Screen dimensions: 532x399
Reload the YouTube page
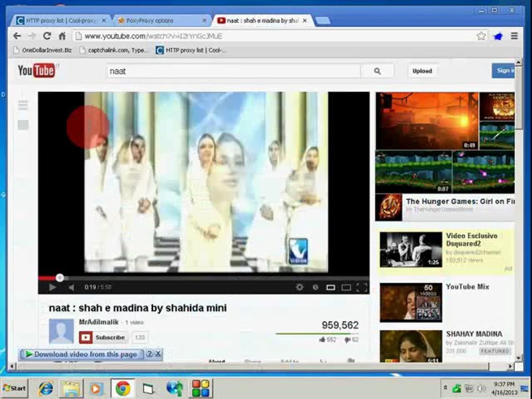[47, 36]
